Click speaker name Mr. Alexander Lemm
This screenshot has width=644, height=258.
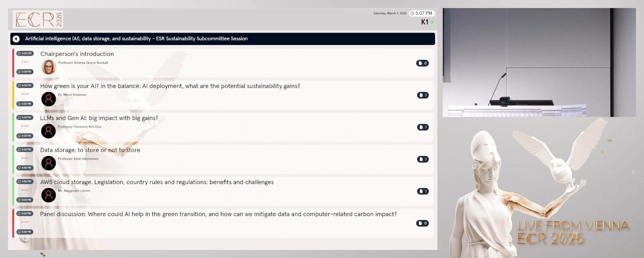[74, 191]
